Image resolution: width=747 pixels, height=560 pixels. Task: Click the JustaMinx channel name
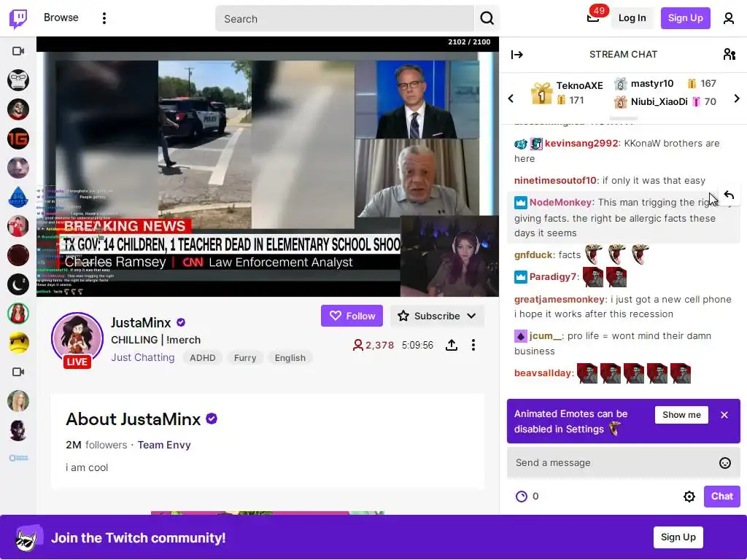click(x=141, y=323)
